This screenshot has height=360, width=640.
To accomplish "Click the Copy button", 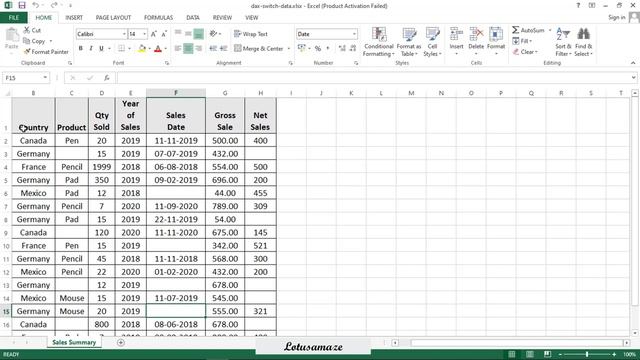I will 34,41.
